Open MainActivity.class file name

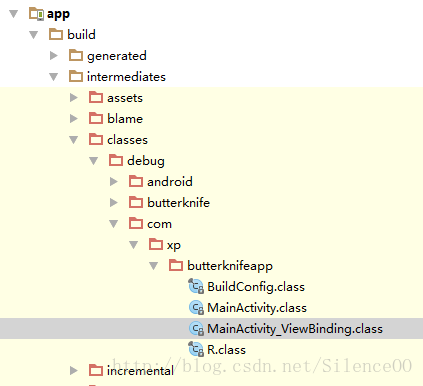pyautogui.click(x=257, y=308)
